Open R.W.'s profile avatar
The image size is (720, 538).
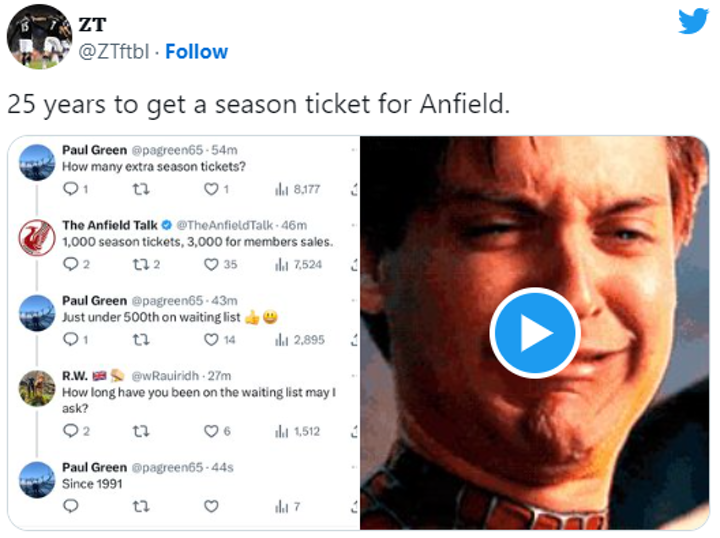click(37, 388)
